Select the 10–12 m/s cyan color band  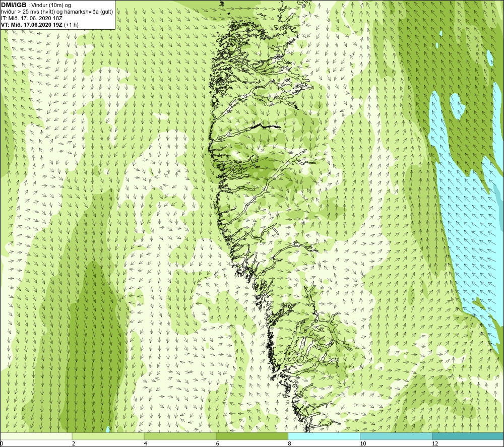click(396, 436)
